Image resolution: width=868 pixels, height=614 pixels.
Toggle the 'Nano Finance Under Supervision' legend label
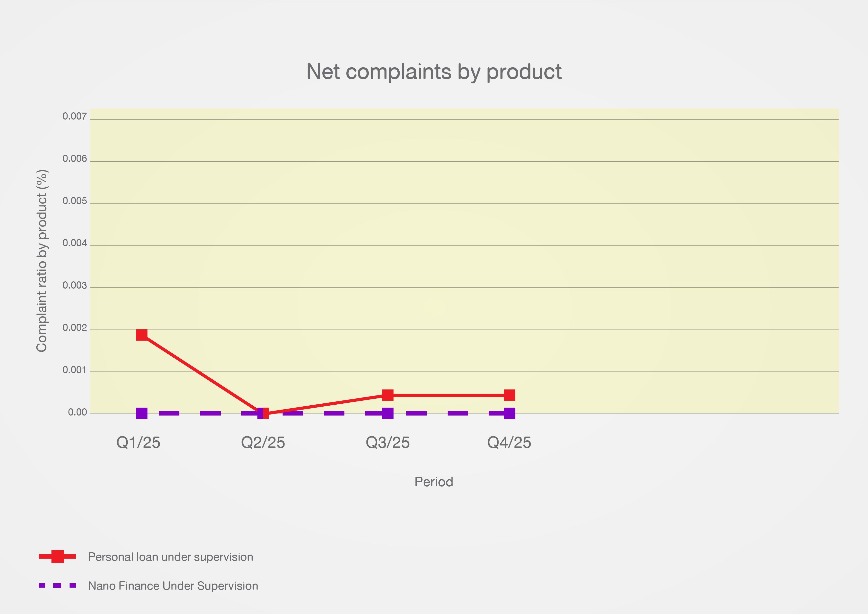[x=173, y=586]
